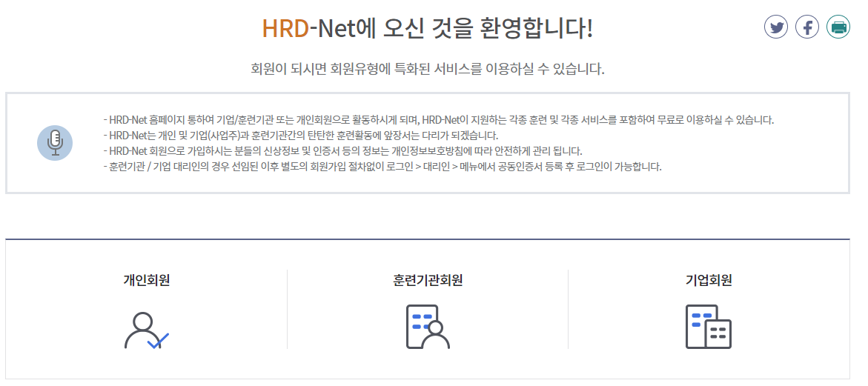Click the microphone notice icon
The image size is (868, 386).
[55, 143]
